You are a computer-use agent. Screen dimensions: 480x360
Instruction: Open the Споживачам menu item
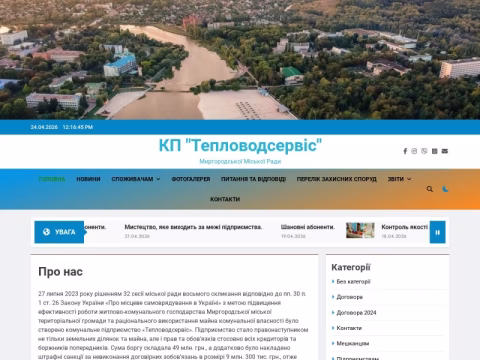tap(132, 179)
